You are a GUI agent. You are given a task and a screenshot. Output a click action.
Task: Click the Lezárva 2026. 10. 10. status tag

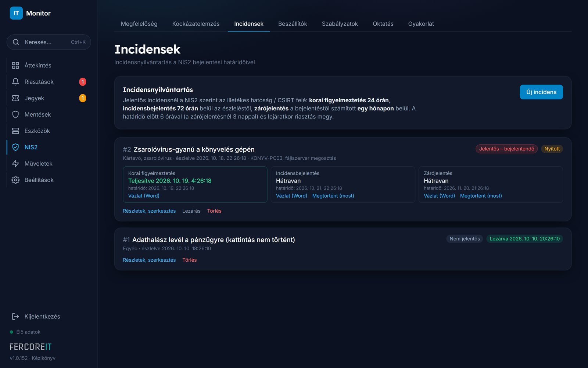525,239
